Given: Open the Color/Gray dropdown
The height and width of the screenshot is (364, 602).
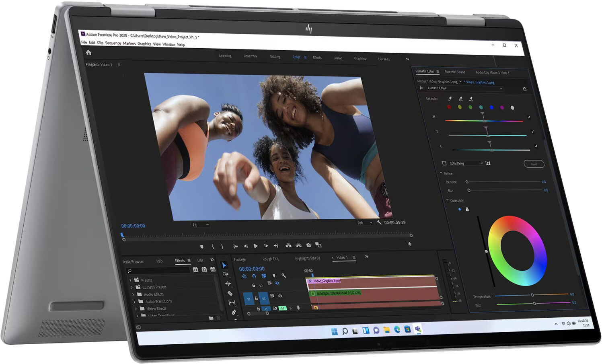Looking at the screenshot, I should pos(481,163).
